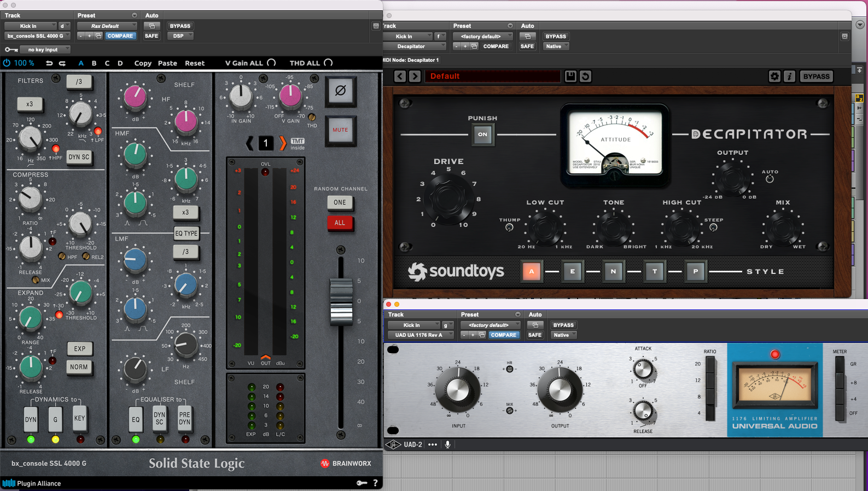Save the Decapitator preset with the floppy icon

[570, 76]
